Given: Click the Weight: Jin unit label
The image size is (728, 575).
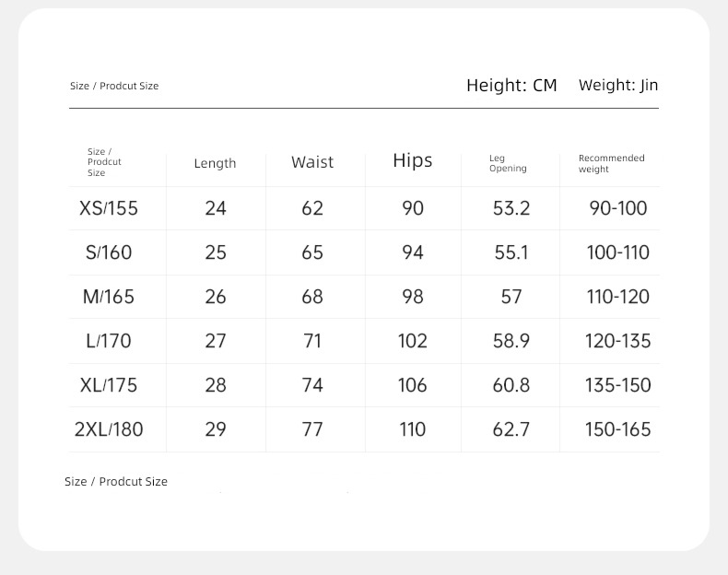Looking at the screenshot, I should click(x=618, y=86).
